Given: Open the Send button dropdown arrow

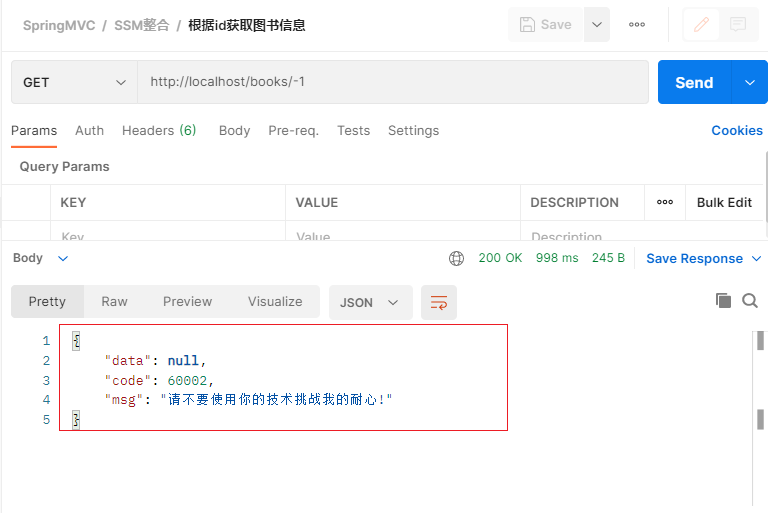Looking at the screenshot, I should [750, 82].
